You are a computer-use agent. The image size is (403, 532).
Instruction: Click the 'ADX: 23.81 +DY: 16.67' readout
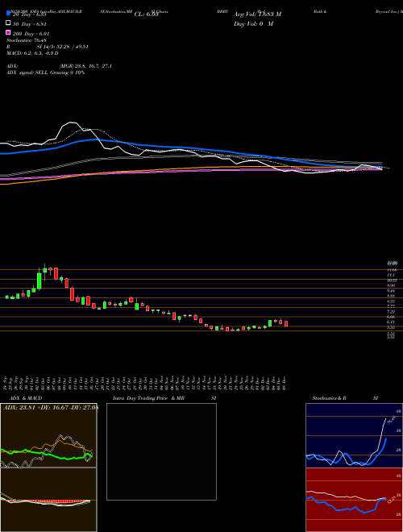point(50,408)
